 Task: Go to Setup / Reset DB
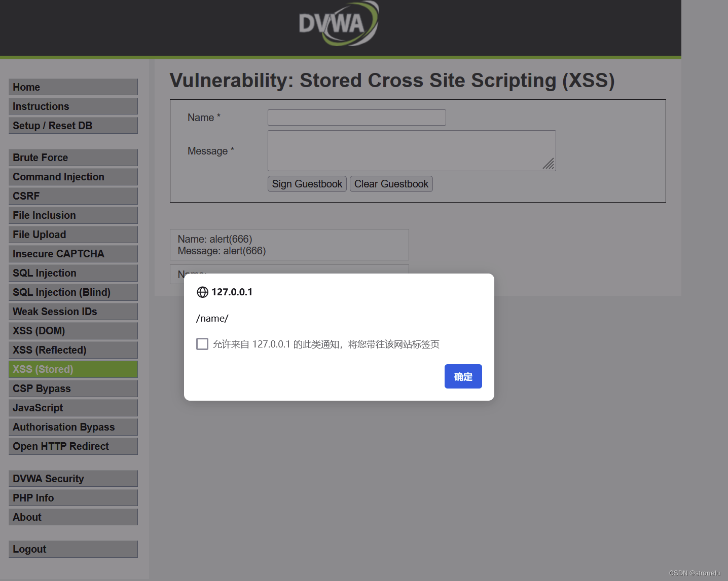[x=73, y=126]
